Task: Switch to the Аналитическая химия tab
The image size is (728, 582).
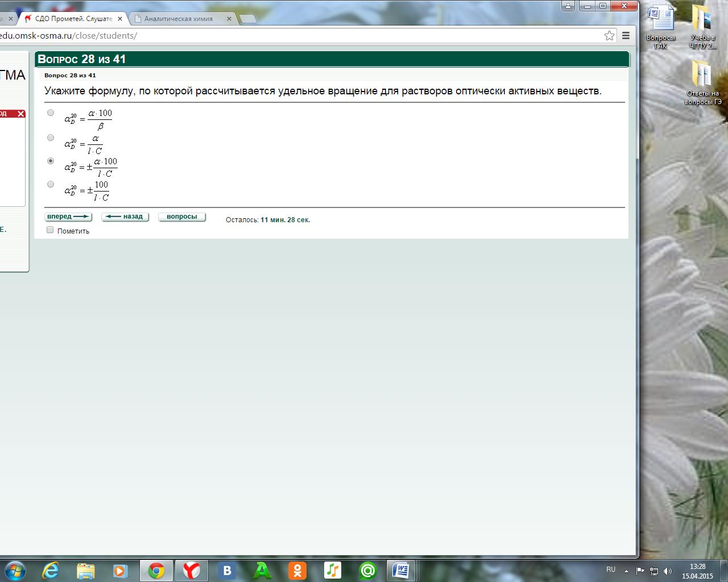Action: click(183, 19)
